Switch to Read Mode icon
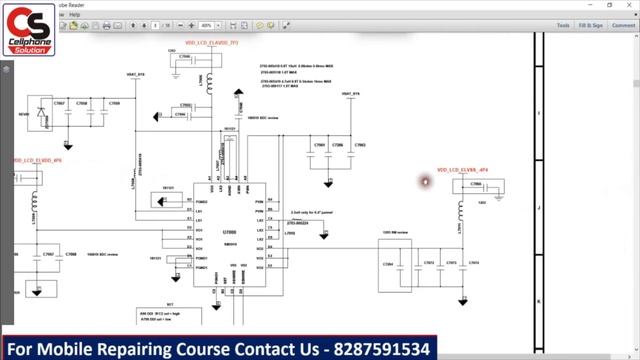Viewport: 640px width, 360px height. (x=286, y=26)
